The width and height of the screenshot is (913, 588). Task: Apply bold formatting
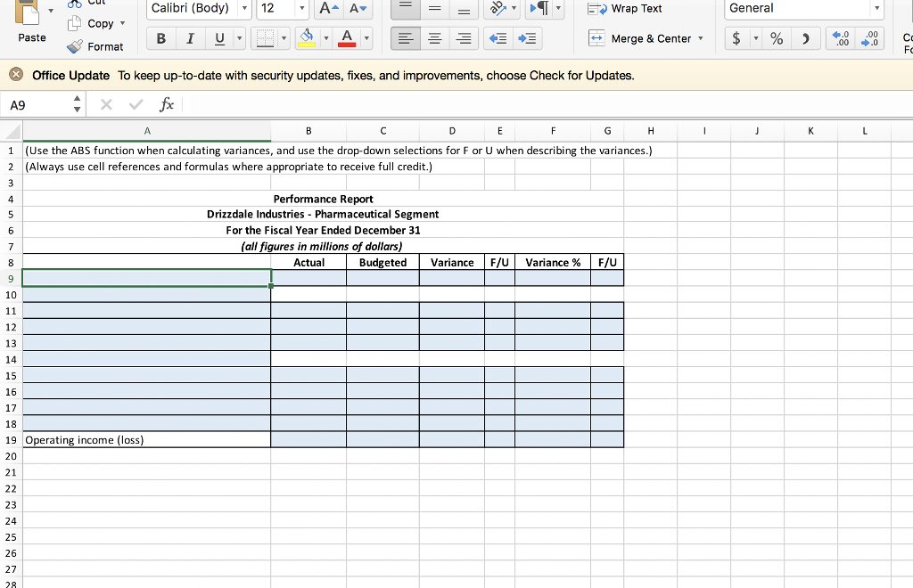pos(160,38)
